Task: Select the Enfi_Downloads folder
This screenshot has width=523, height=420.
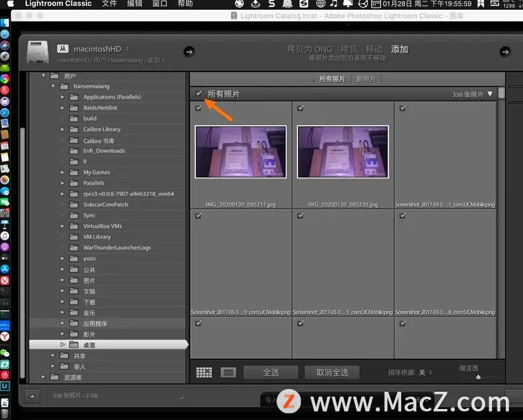Action: [x=104, y=151]
